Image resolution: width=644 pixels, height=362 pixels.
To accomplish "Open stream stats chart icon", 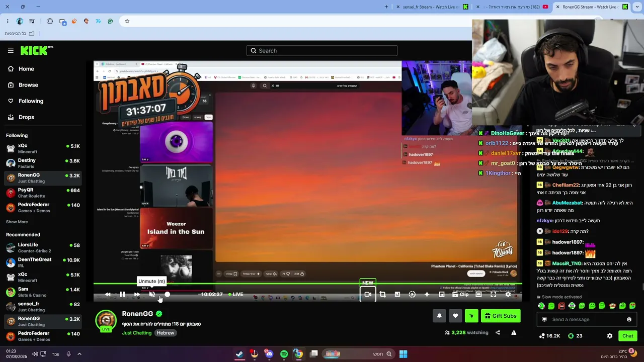I will pyautogui.click(x=397, y=295).
